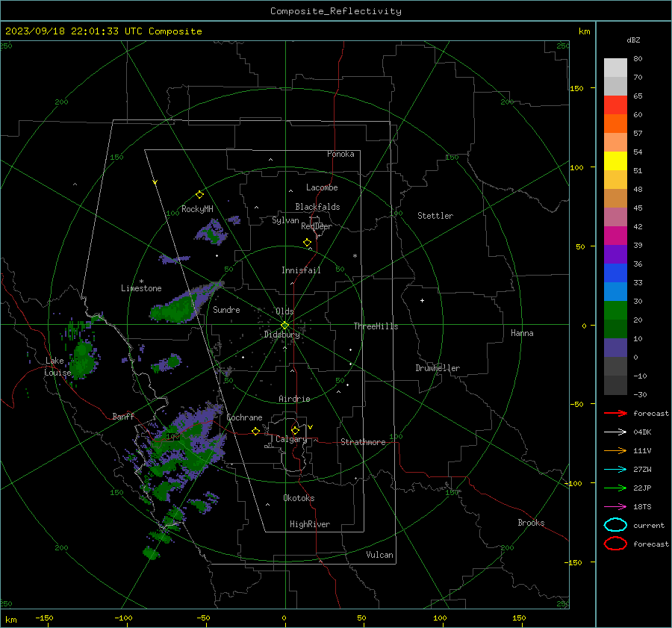The width and height of the screenshot is (672, 628).
Task: Click the 2023/09/18 22:01:33 UTC timestamp
Action: point(103,31)
